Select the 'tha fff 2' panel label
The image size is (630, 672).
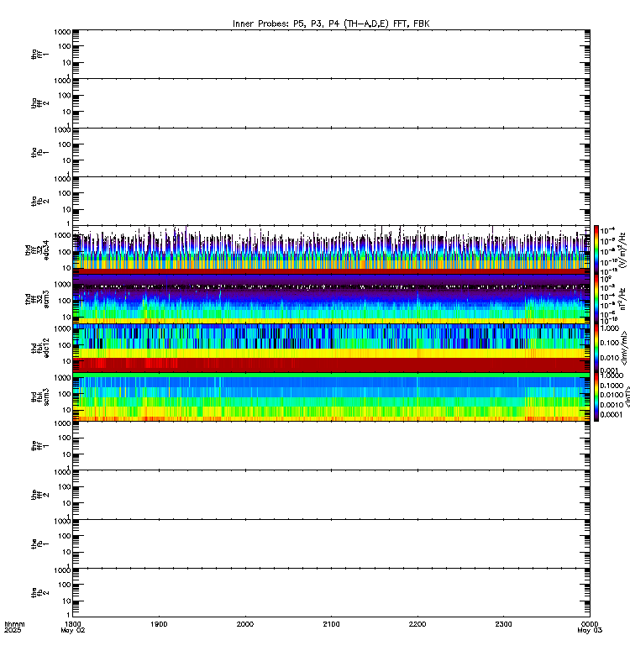tap(39, 103)
